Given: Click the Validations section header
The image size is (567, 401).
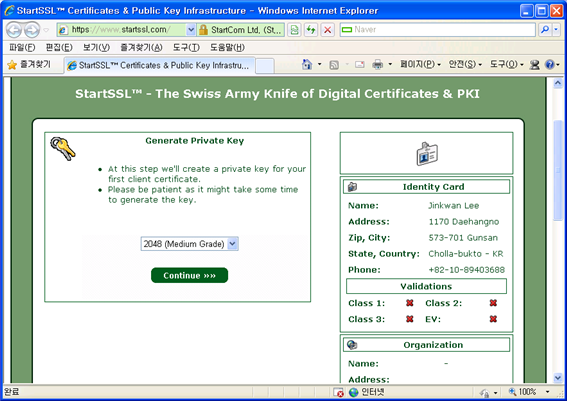Looking at the screenshot, I should (426, 286).
